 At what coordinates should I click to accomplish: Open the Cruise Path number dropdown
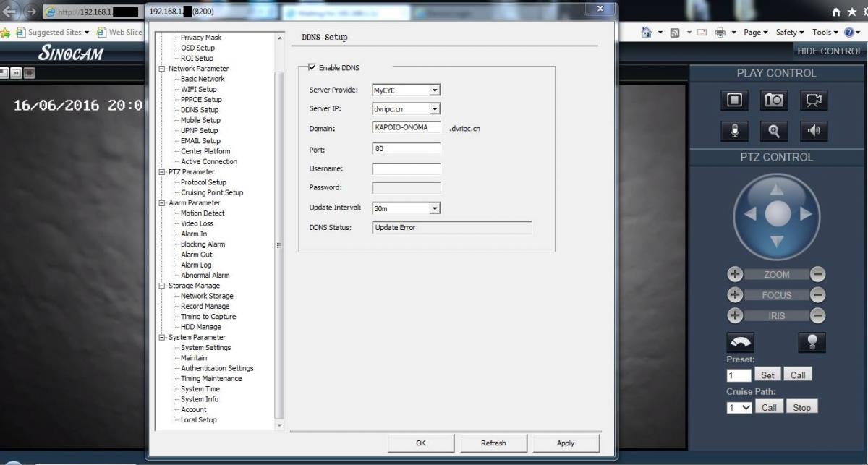pos(739,408)
